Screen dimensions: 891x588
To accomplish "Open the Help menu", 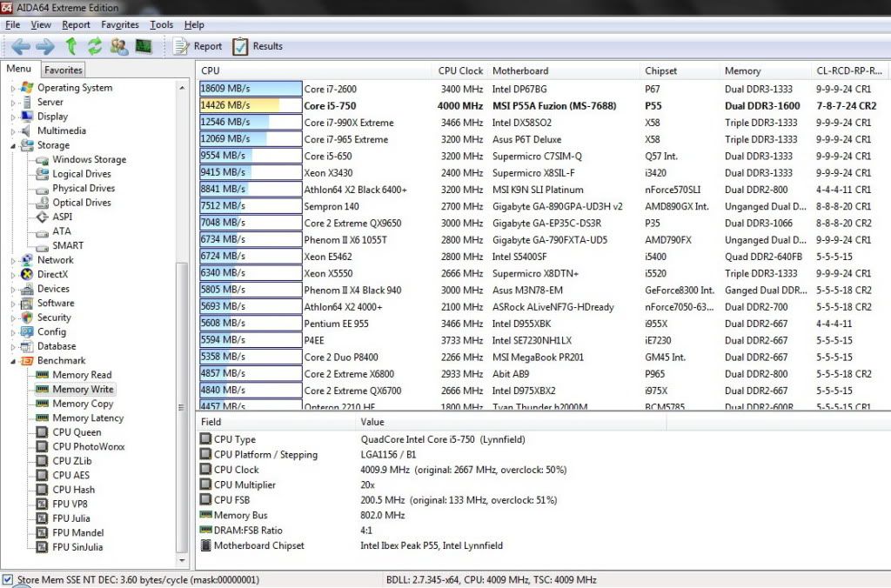I will click(194, 24).
